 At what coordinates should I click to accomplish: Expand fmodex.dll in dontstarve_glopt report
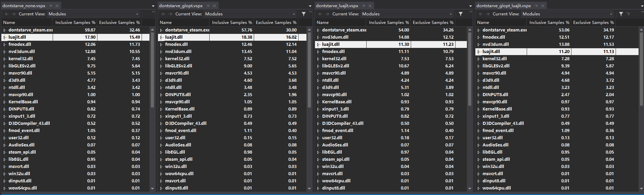pyautogui.click(x=161, y=44)
